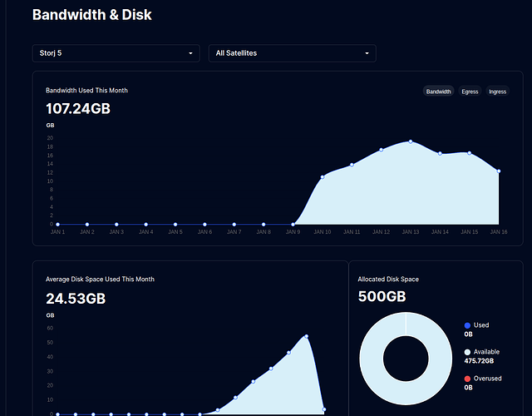Click the caret arrow beside Storj 5
Viewport: 532px width, 416px height.
click(190, 53)
